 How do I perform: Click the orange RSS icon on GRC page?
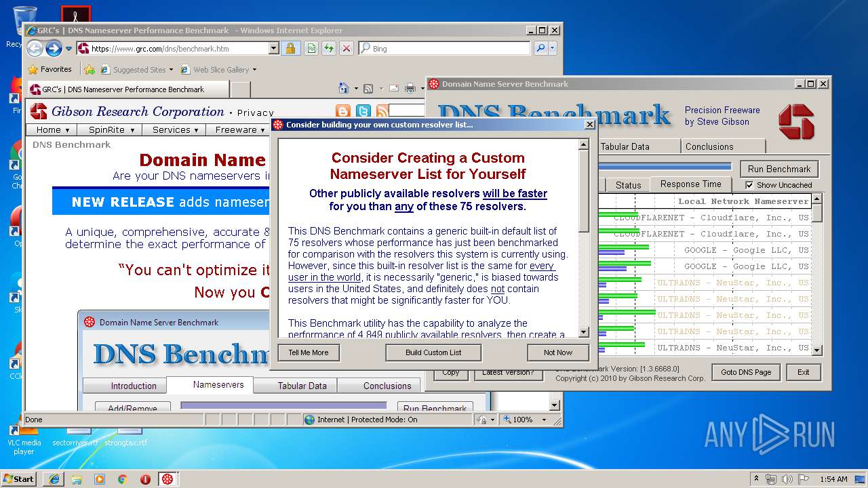382,111
